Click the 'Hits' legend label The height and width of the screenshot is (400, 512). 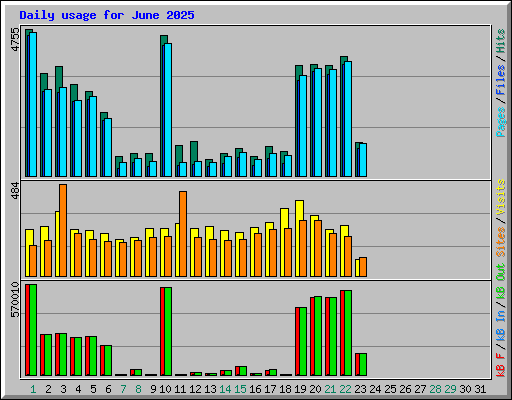(x=501, y=41)
